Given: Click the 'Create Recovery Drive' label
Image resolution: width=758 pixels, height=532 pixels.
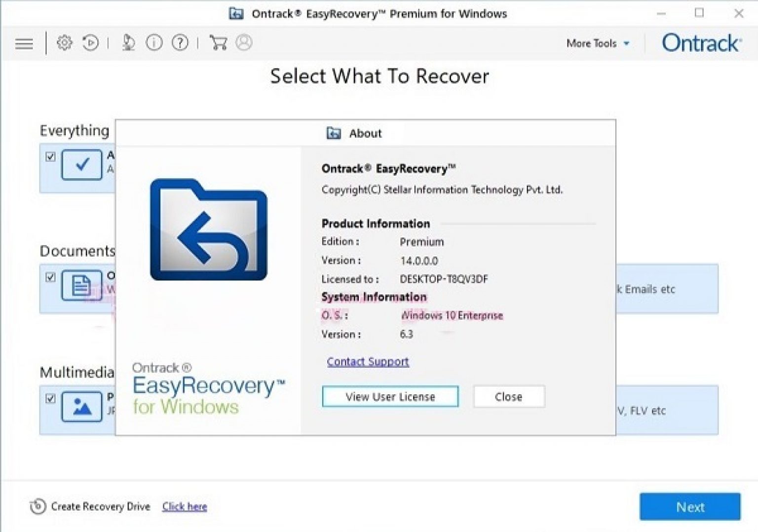Looking at the screenshot, I should click(100, 507).
